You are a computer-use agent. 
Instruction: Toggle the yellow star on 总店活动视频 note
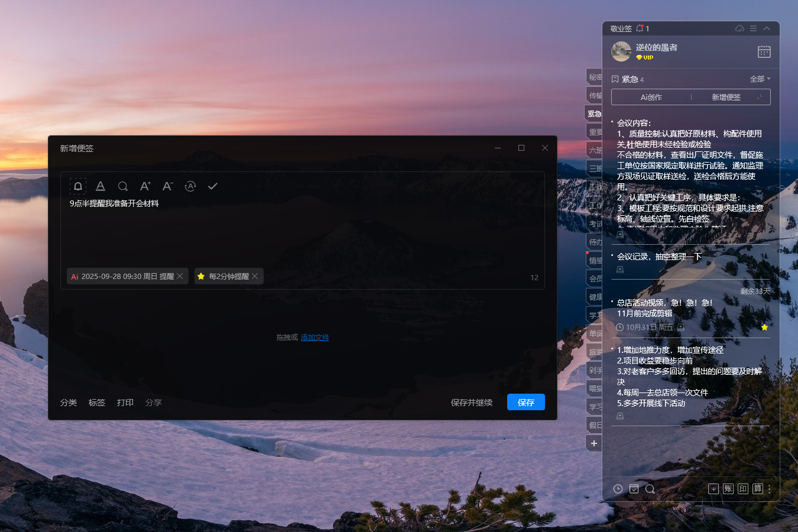(764, 327)
